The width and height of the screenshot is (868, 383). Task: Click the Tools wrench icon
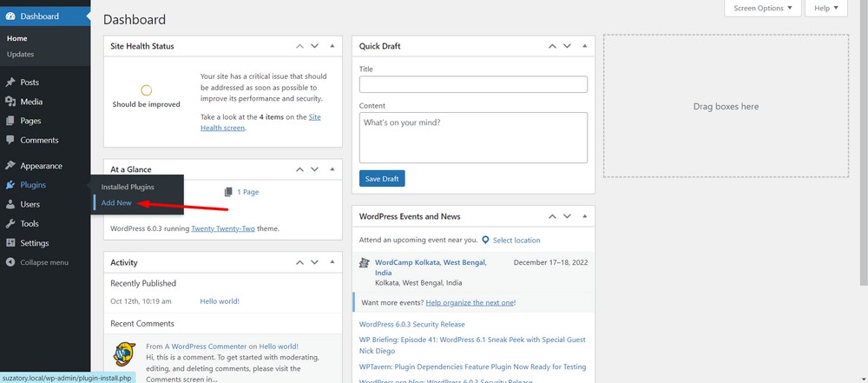pyautogui.click(x=10, y=224)
